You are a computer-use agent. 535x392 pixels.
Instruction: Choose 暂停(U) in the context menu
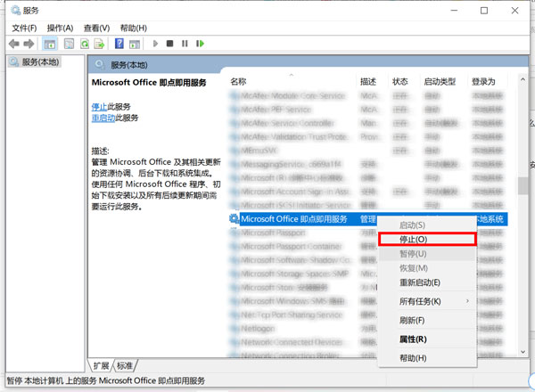point(427,254)
